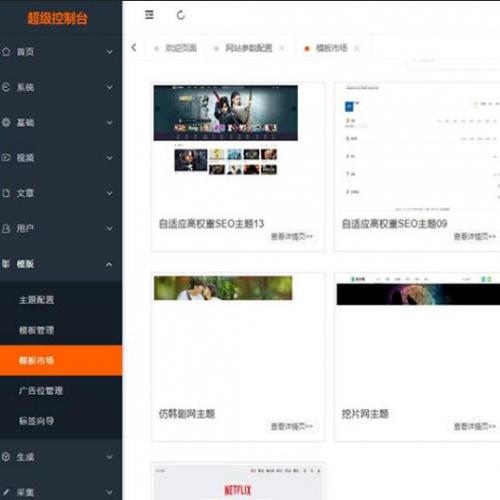Open the 仿韩剧网主题 preview image
The image size is (500, 500).
point(223,288)
